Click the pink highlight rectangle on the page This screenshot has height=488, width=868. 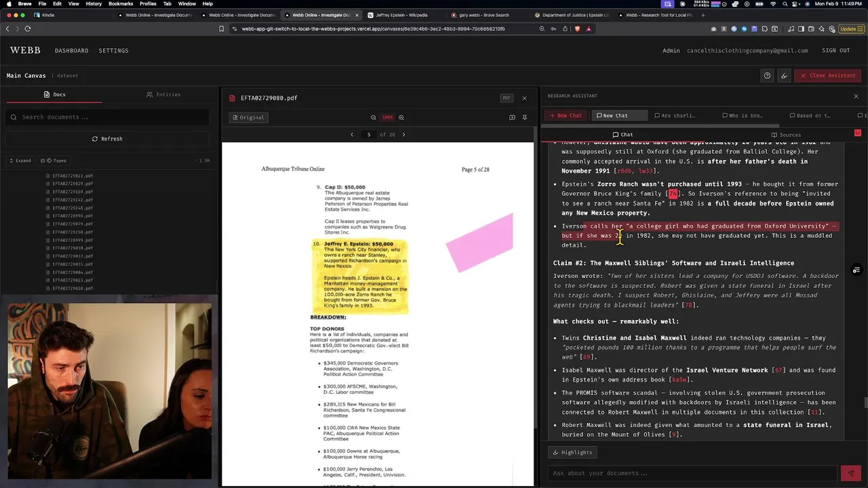(x=479, y=243)
